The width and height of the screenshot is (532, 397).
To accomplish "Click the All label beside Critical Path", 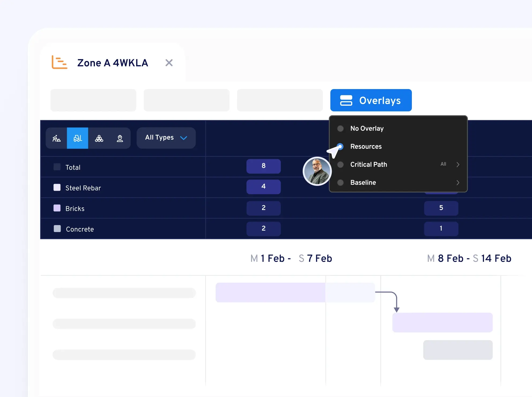I will point(443,164).
